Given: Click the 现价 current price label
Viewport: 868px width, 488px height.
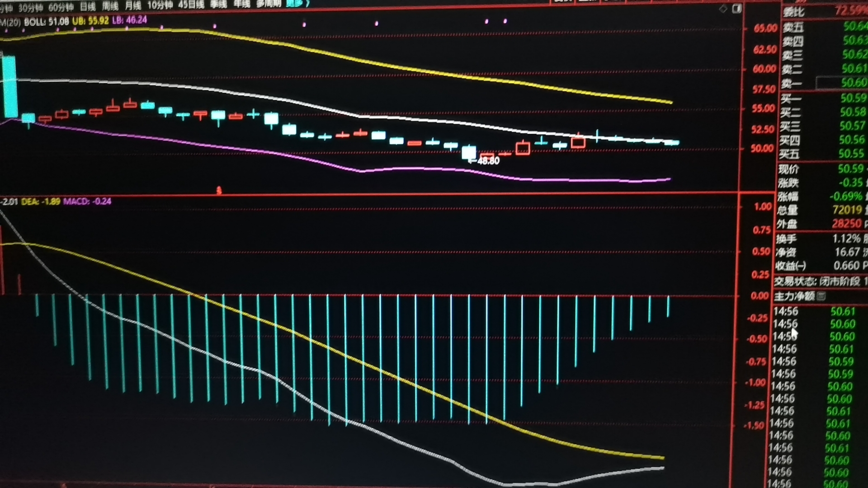Looking at the screenshot, I should click(x=788, y=169).
